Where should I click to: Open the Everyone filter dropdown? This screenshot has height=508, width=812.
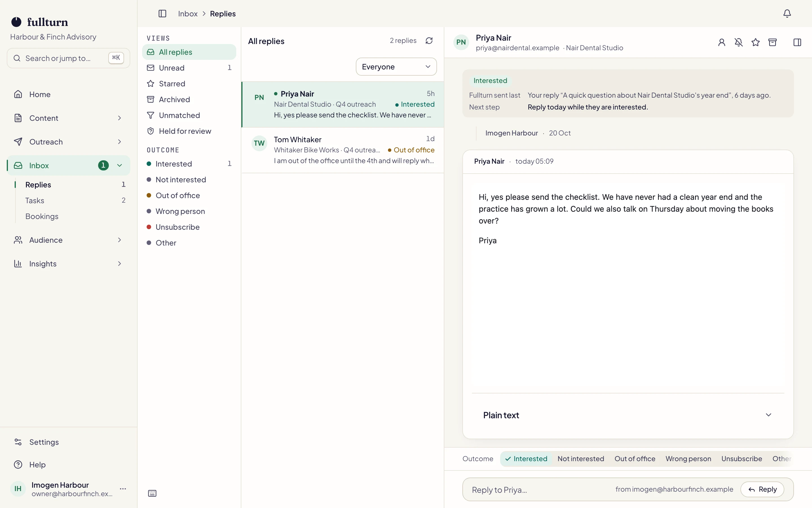click(x=396, y=67)
